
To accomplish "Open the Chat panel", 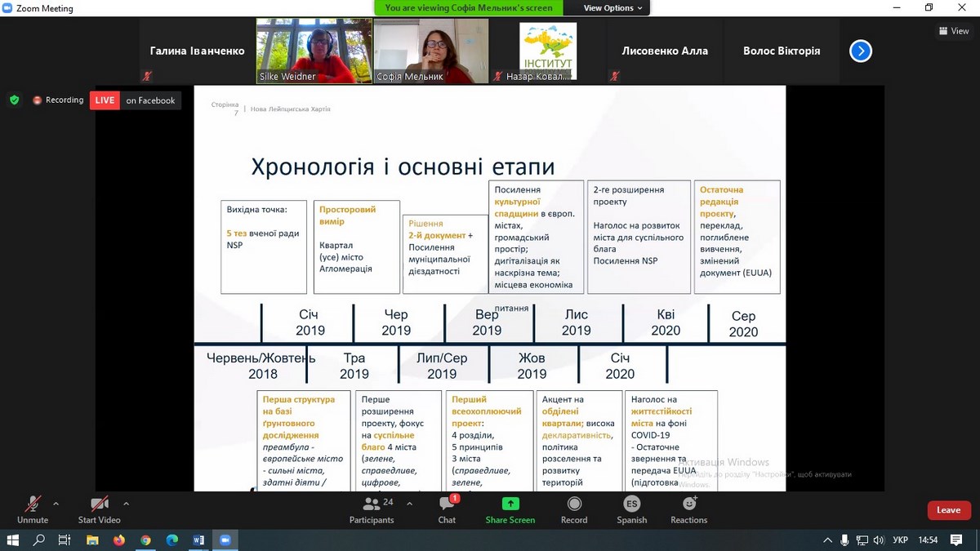I will (447, 504).
